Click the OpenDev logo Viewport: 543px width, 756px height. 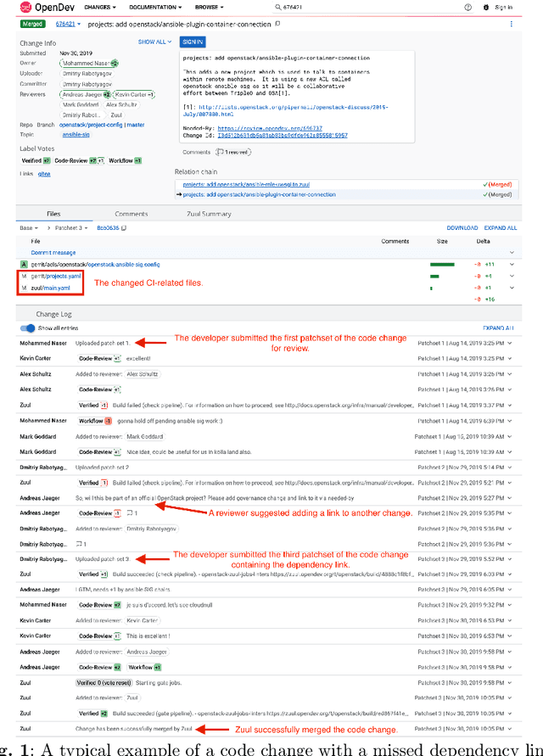pos(48,8)
